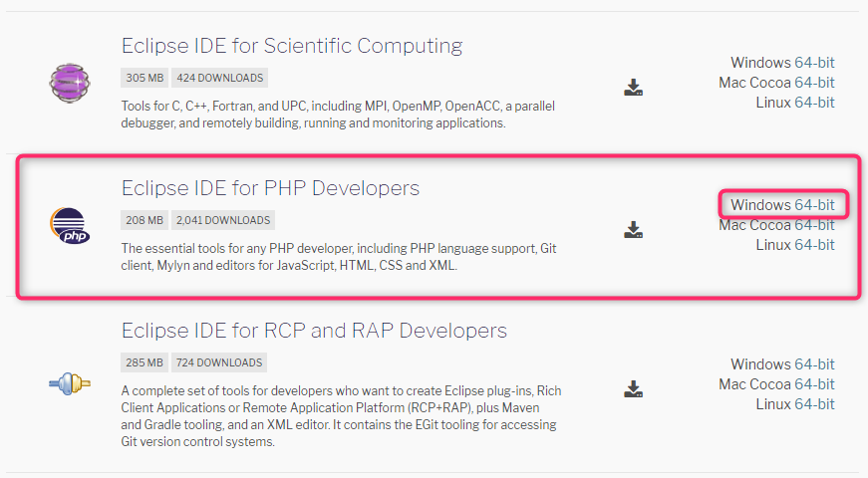Click the 305 MB size badge
Screen dimensions: 868x478
pyautogui.click(x=145, y=78)
